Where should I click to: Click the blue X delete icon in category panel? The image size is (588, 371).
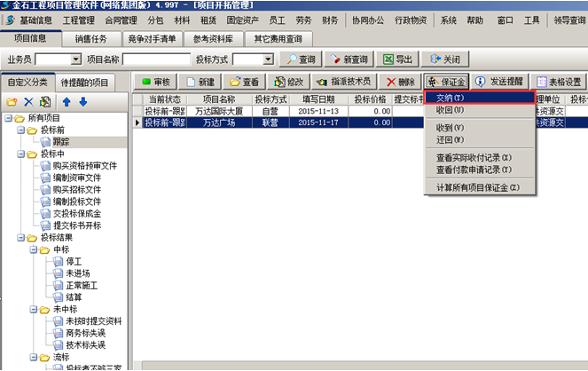pos(28,101)
